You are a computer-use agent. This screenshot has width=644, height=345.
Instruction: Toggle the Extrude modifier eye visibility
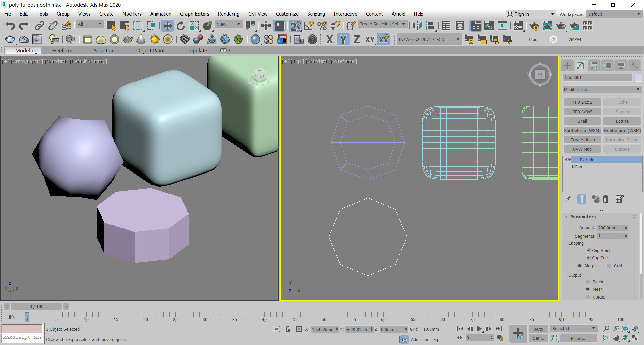click(x=568, y=160)
